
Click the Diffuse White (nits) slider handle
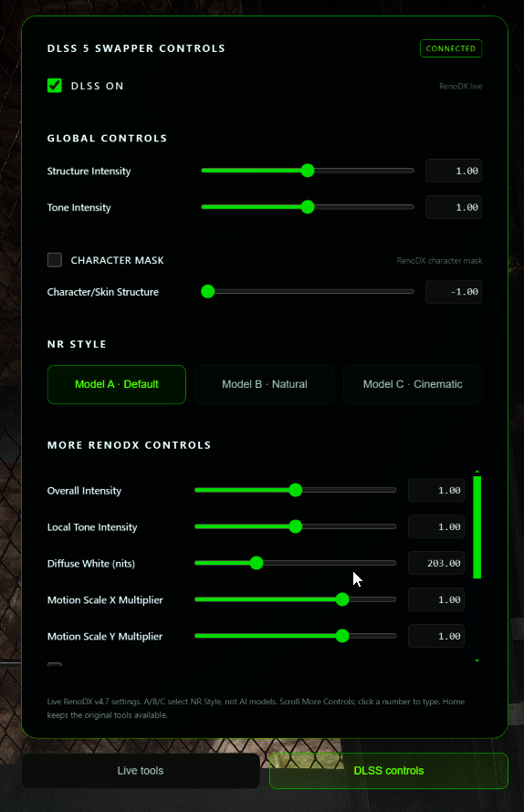[x=257, y=563]
